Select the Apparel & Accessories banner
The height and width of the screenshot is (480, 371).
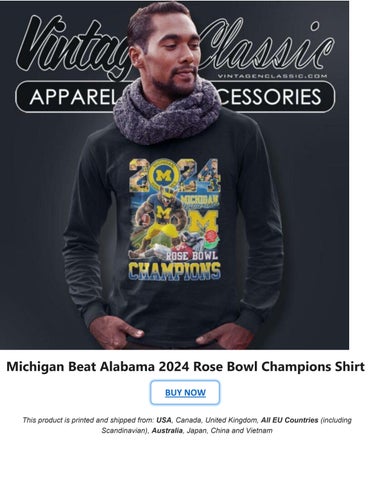pyautogui.click(x=175, y=97)
